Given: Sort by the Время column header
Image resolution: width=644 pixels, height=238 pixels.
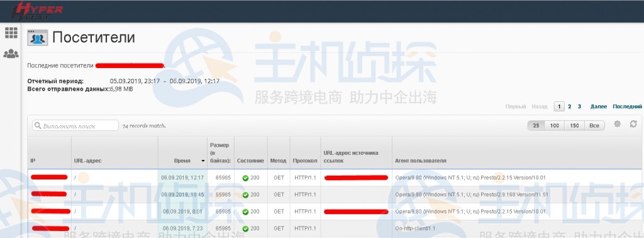Looking at the screenshot, I should click(182, 161).
